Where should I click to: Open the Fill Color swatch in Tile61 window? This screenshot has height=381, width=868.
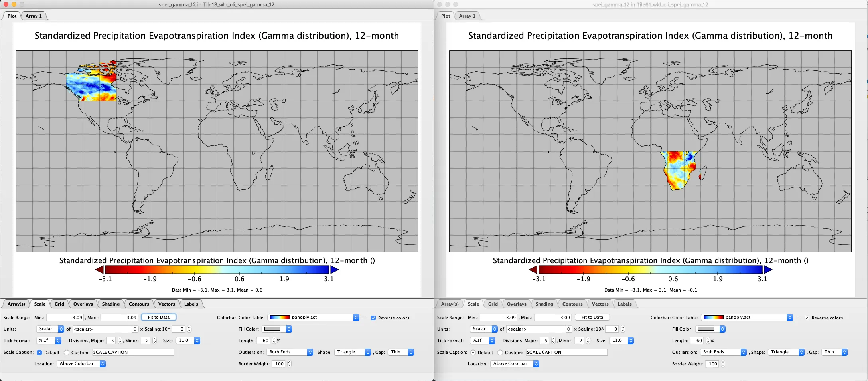coord(710,329)
